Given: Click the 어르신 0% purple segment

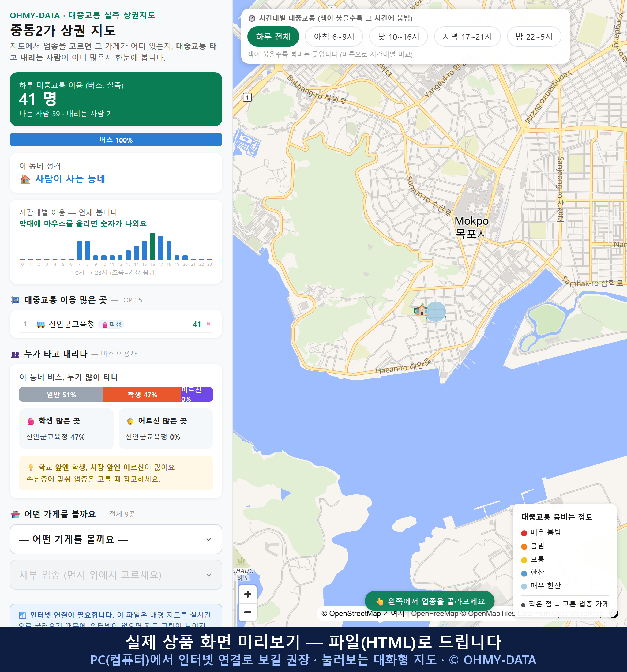Looking at the screenshot, I should pyautogui.click(x=197, y=395).
